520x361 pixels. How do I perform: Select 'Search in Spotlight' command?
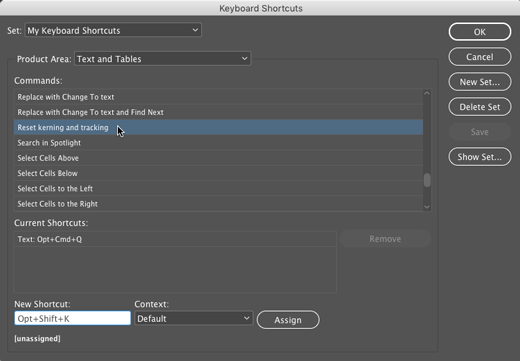pos(219,143)
